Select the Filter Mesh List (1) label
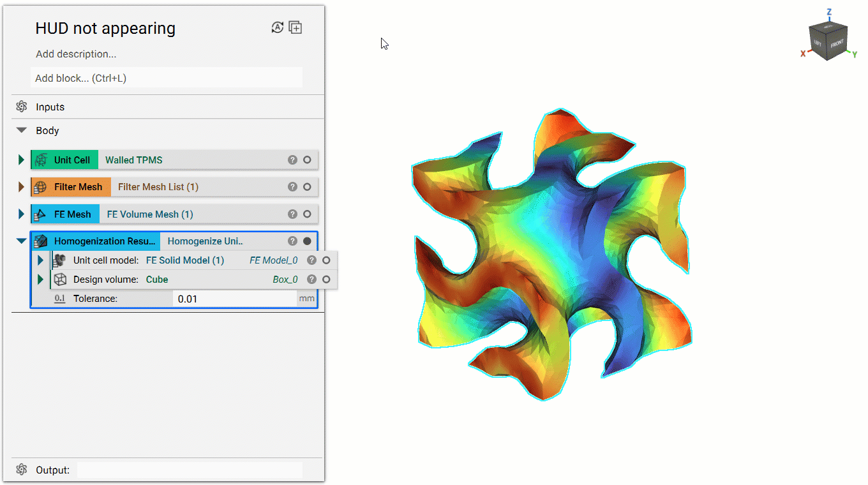 (158, 187)
